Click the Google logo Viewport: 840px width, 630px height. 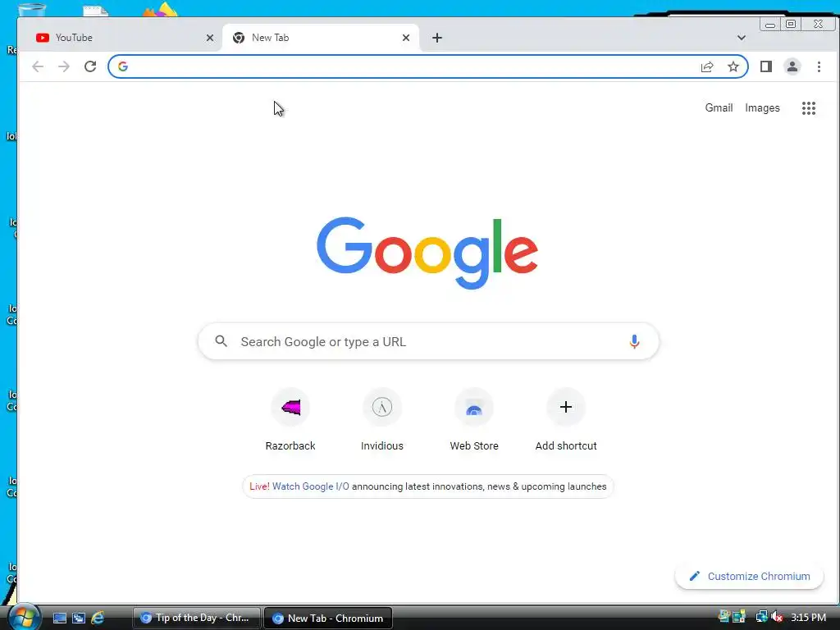427,253
